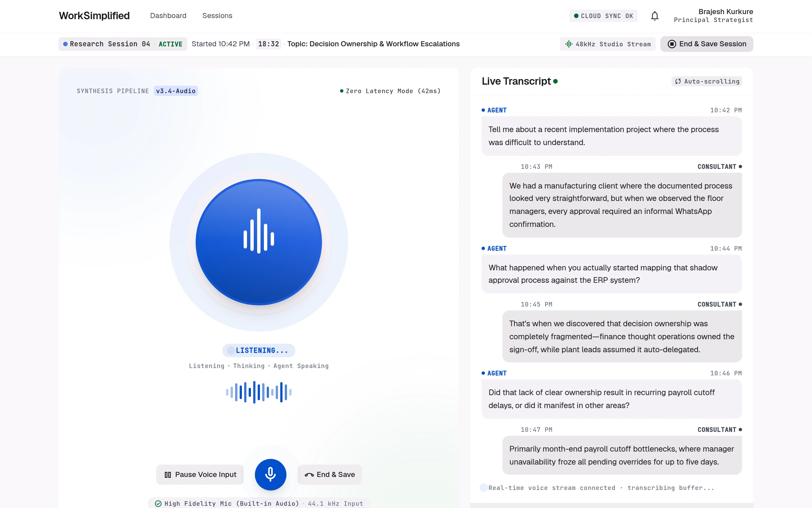Click End & Save Session button
This screenshot has width=812, height=508.
coord(707,44)
